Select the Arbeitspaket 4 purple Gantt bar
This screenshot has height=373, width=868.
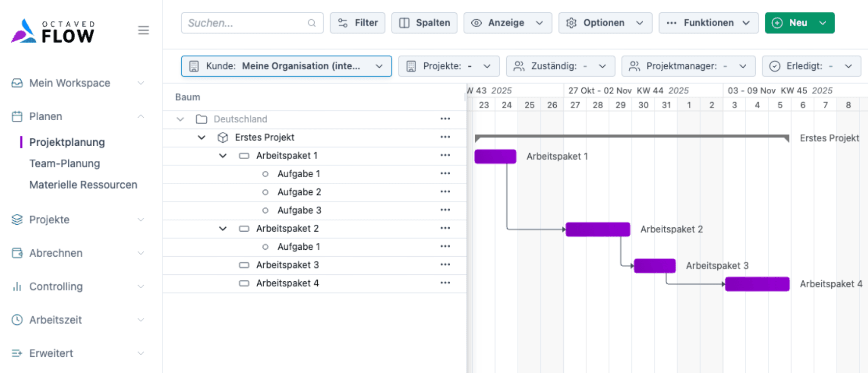758,284
